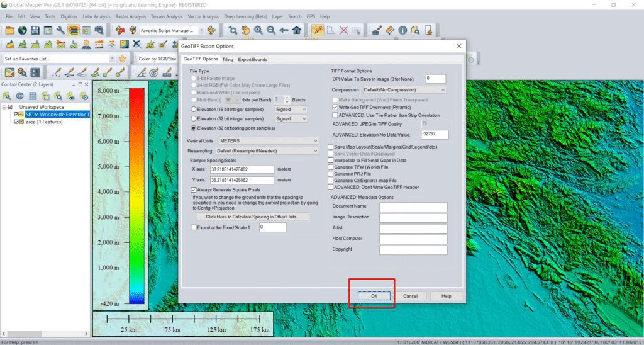Select Elevation (32 bit integer samples) radio

tap(194, 119)
